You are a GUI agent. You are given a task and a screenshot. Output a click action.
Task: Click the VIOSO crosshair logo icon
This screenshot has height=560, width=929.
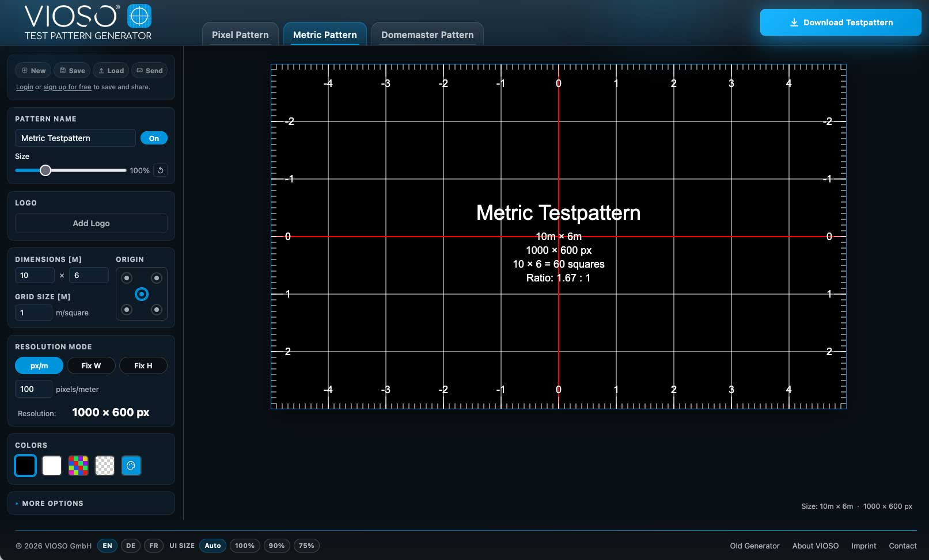(x=139, y=16)
